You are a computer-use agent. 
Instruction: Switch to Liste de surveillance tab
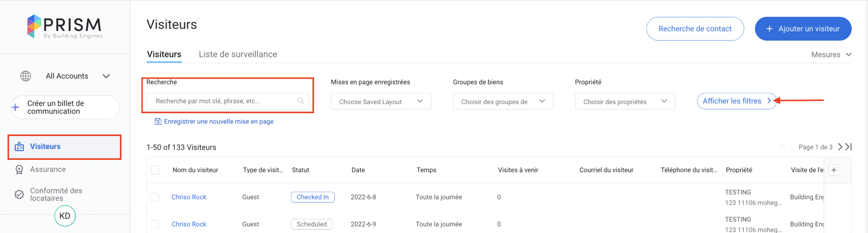click(x=238, y=54)
